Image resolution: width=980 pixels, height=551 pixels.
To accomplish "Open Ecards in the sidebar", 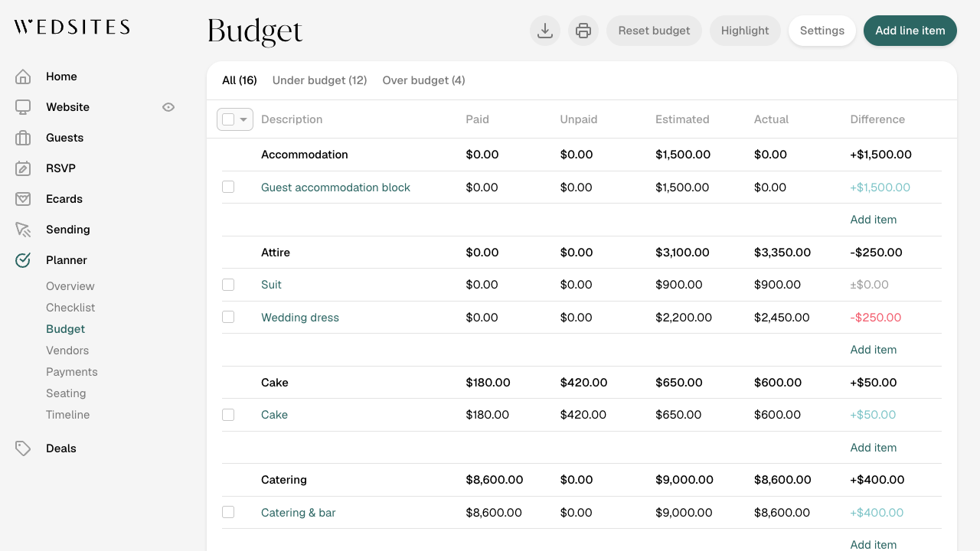I will [64, 199].
